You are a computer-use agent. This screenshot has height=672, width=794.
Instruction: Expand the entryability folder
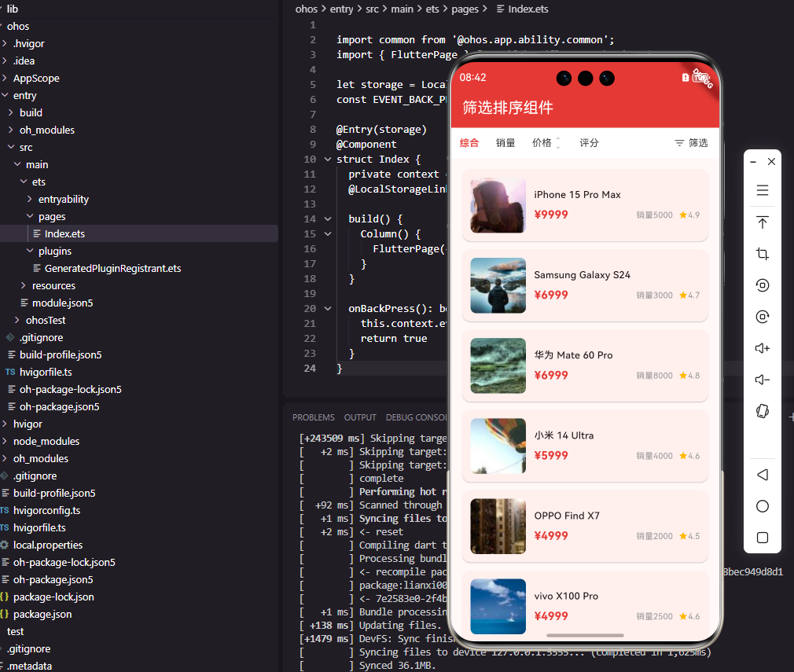click(x=64, y=199)
